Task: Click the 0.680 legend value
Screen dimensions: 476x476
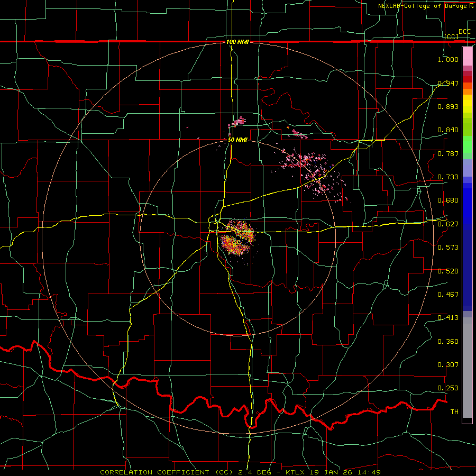Action: coord(448,200)
